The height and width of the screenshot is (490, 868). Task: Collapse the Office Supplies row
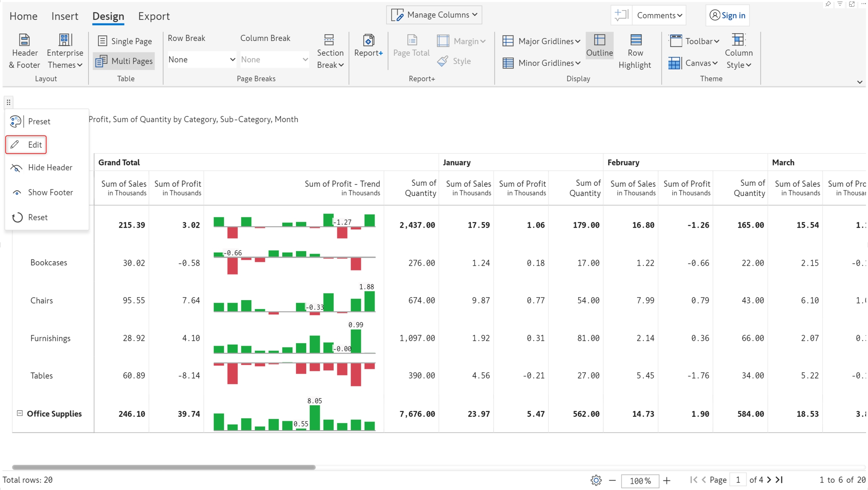tap(20, 413)
